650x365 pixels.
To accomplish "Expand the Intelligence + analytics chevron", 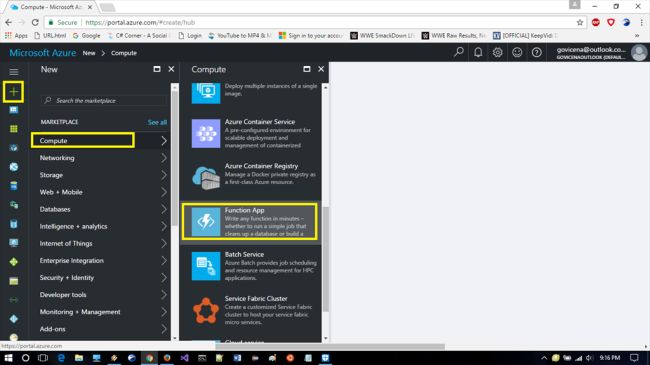I will [x=164, y=226].
